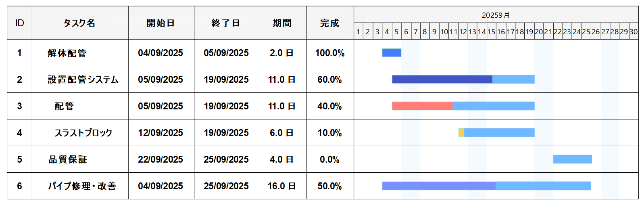Click the 22/09/2025 start date cell
644x205 pixels.
[161, 159]
